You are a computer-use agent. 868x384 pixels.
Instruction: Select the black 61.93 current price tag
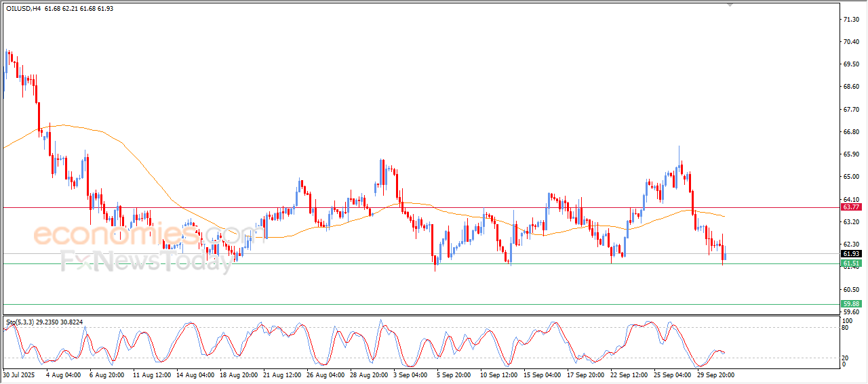850,253
